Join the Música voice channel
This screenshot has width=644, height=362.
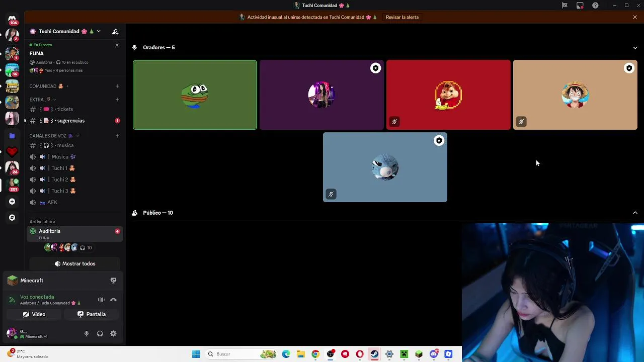coord(74,157)
